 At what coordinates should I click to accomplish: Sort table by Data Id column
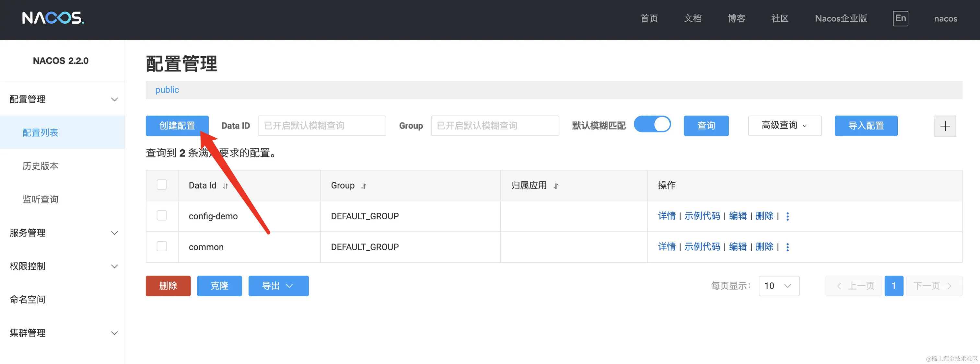(226, 186)
